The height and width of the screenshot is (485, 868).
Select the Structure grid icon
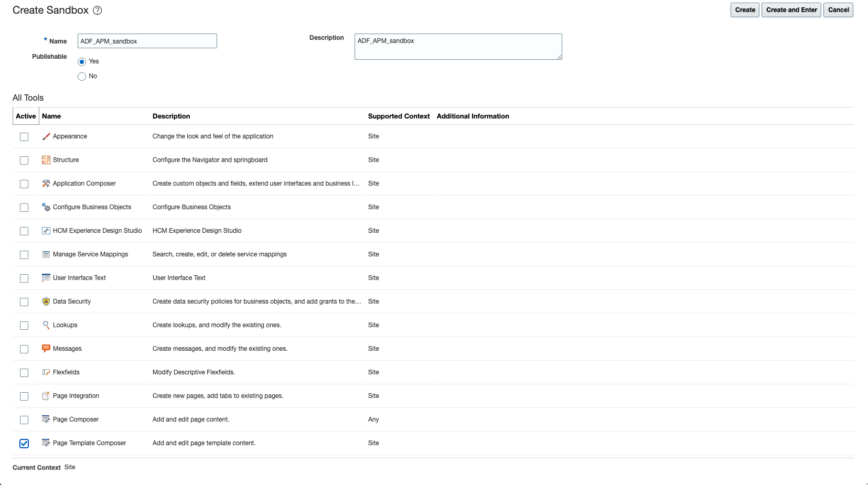46,160
